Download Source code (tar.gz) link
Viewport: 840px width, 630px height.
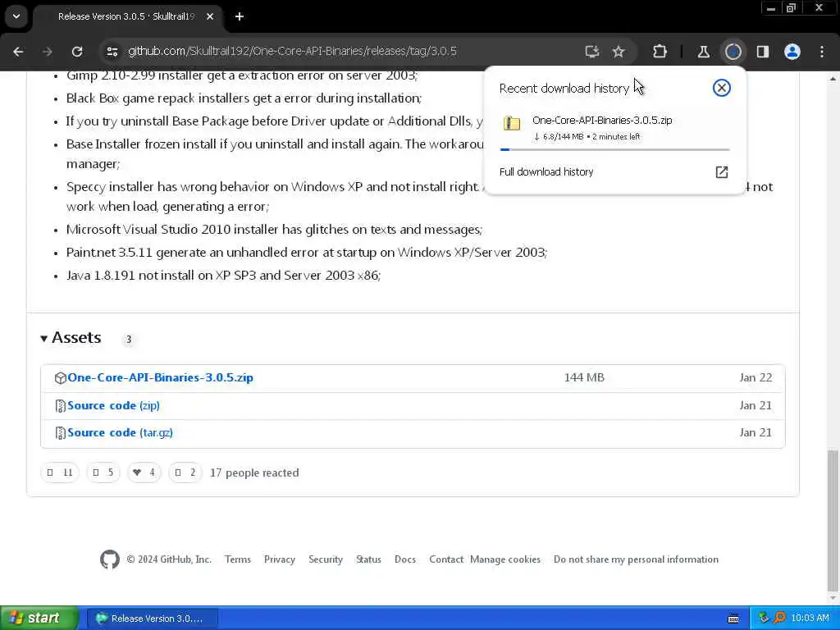tap(120, 432)
